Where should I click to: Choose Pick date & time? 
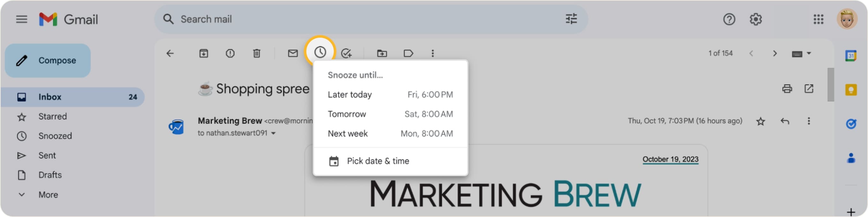coord(378,161)
